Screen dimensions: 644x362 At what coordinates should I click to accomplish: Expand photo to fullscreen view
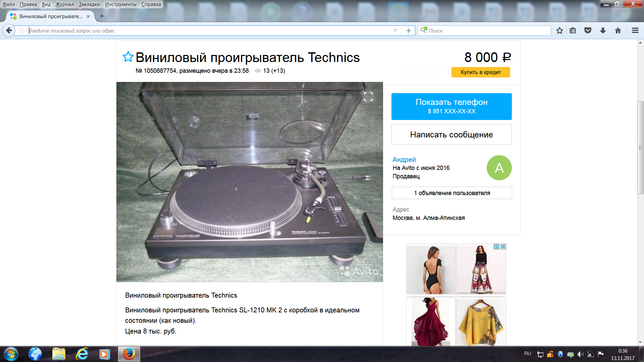368,97
